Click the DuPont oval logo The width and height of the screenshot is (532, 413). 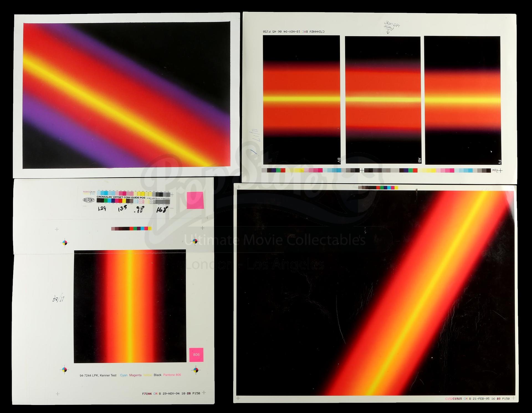pyautogui.click(x=89, y=200)
